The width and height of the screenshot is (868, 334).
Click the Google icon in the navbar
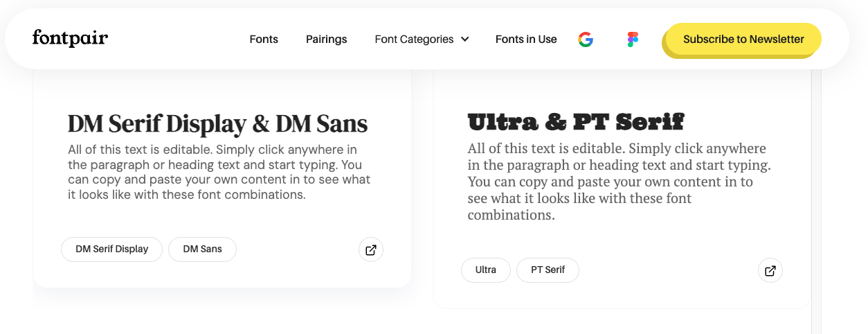point(586,39)
